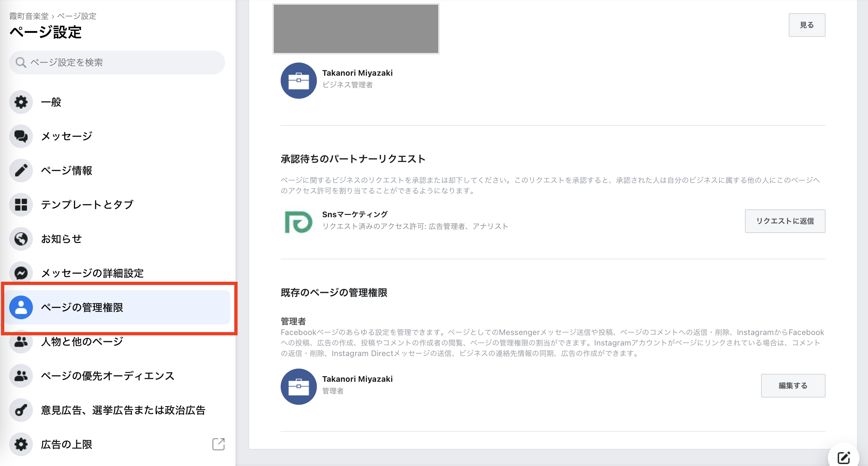This screenshot has width=868, height=466.
Task: Click the green Snsマーケティング logo
Action: click(298, 222)
